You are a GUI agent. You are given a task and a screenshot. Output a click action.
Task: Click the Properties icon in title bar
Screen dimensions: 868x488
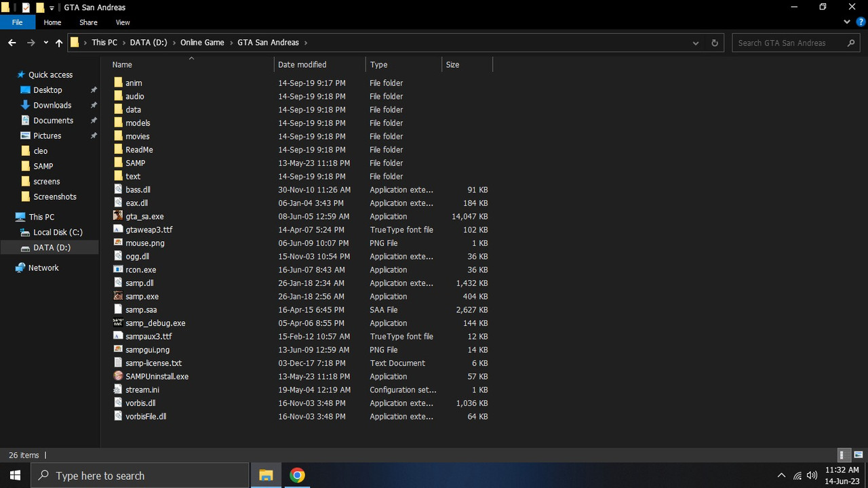pos(26,7)
